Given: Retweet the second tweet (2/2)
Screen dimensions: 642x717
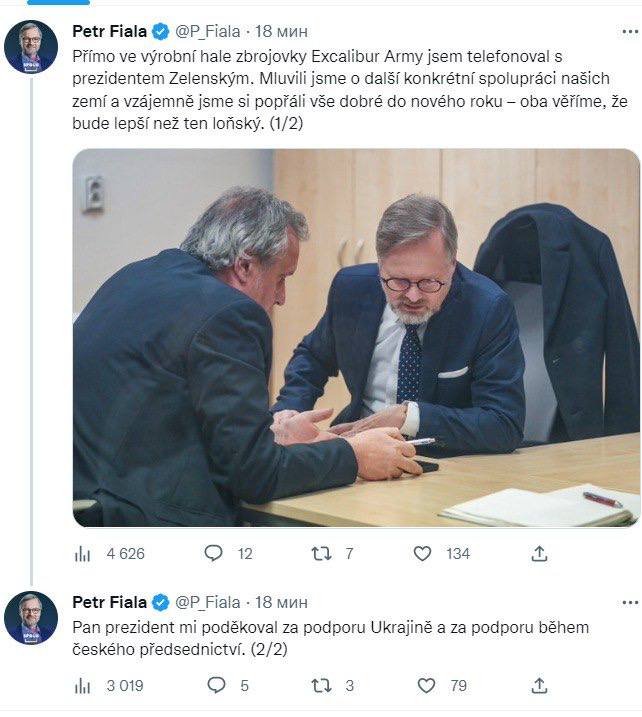Looking at the screenshot, I should click(321, 685).
